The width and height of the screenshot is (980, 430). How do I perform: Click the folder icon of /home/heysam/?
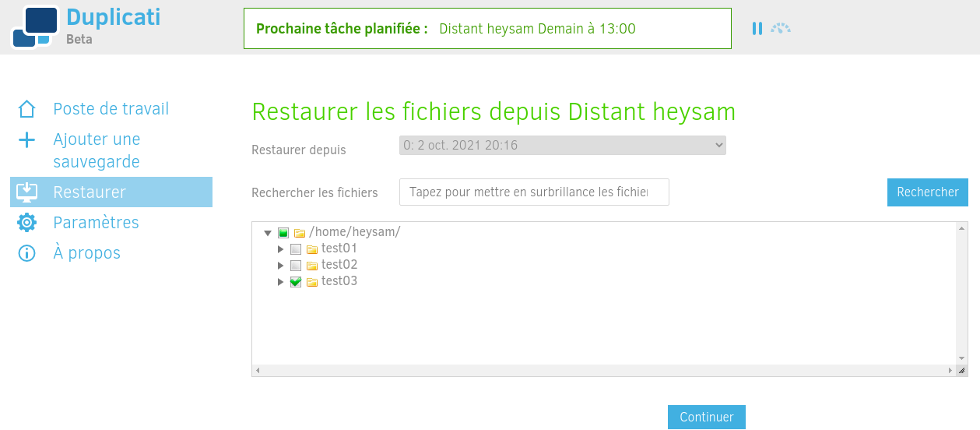tap(300, 233)
